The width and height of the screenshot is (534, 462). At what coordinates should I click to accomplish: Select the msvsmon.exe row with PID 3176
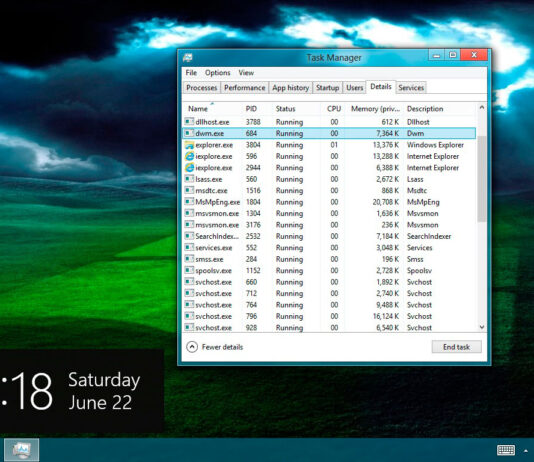coord(329,225)
